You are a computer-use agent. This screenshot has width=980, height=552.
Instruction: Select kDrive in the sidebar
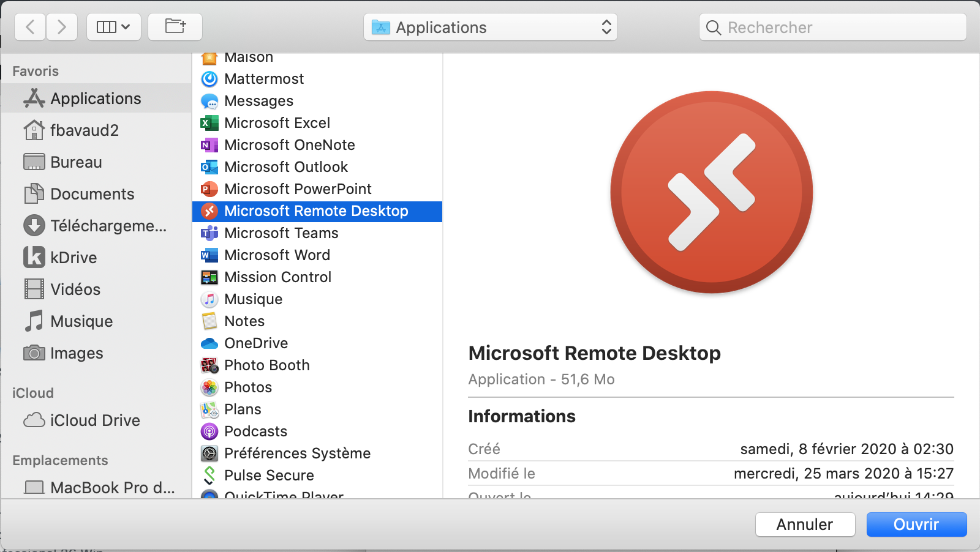click(73, 258)
